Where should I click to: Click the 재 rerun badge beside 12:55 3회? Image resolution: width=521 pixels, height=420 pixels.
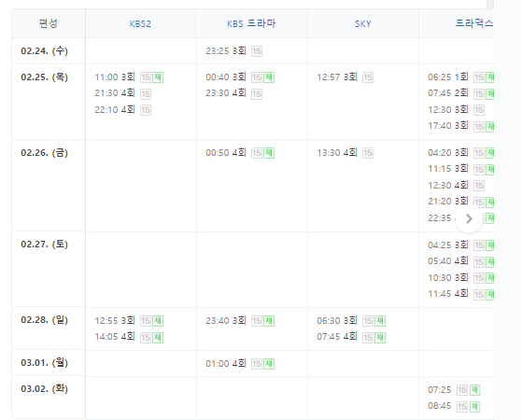158,321
